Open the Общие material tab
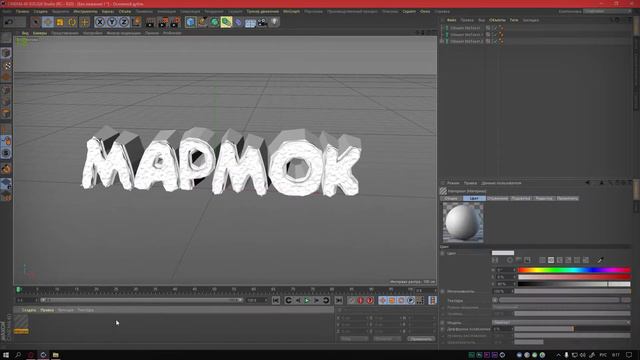 pyautogui.click(x=451, y=198)
